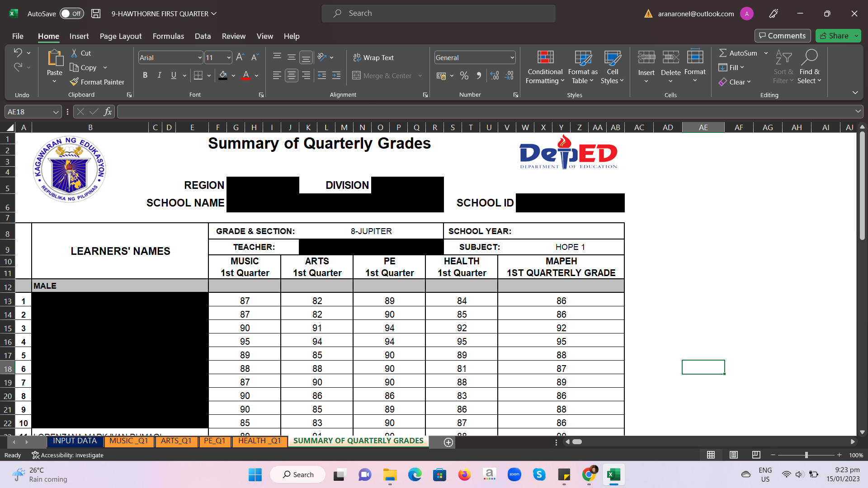
Task: Click Increase Decimal icon
Action: point(495,75)
